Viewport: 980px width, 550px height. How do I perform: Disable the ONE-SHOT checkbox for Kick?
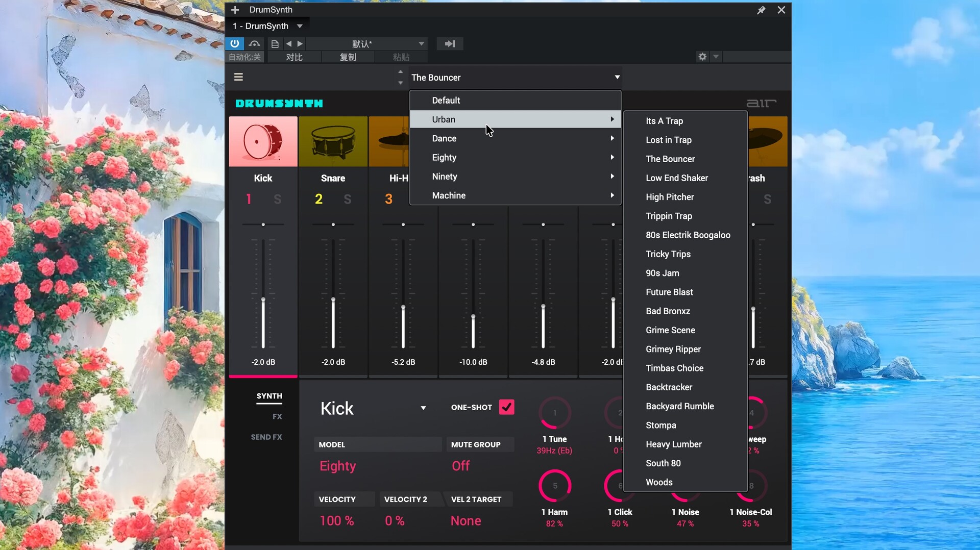coord(506,407)
